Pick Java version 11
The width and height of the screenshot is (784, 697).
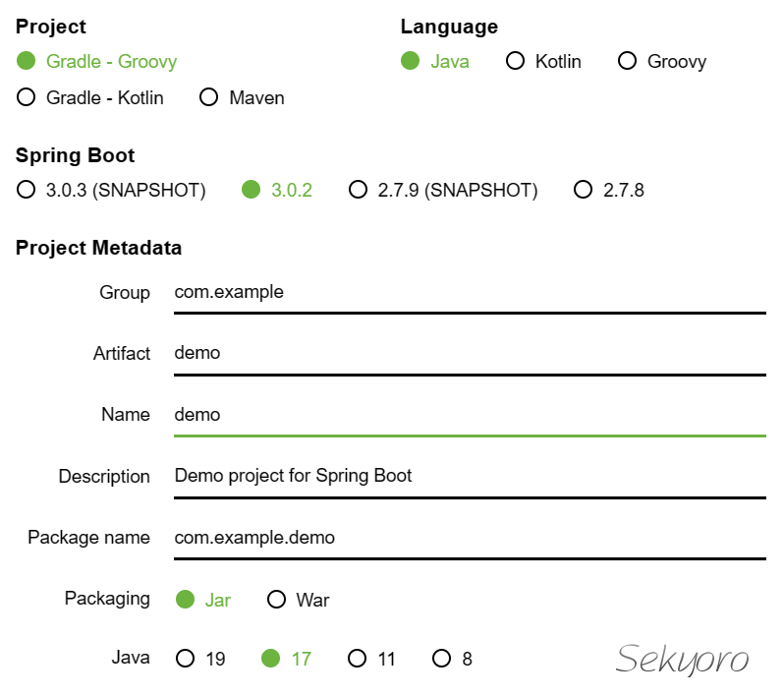point(358,658)
